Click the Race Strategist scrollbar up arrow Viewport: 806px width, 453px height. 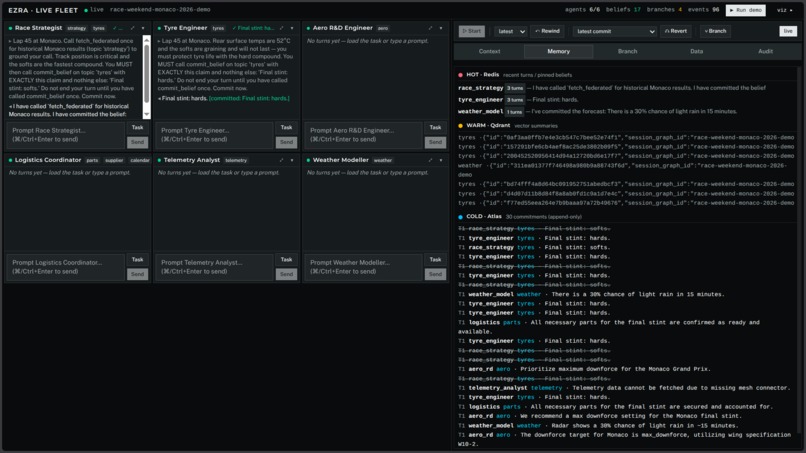146,40
